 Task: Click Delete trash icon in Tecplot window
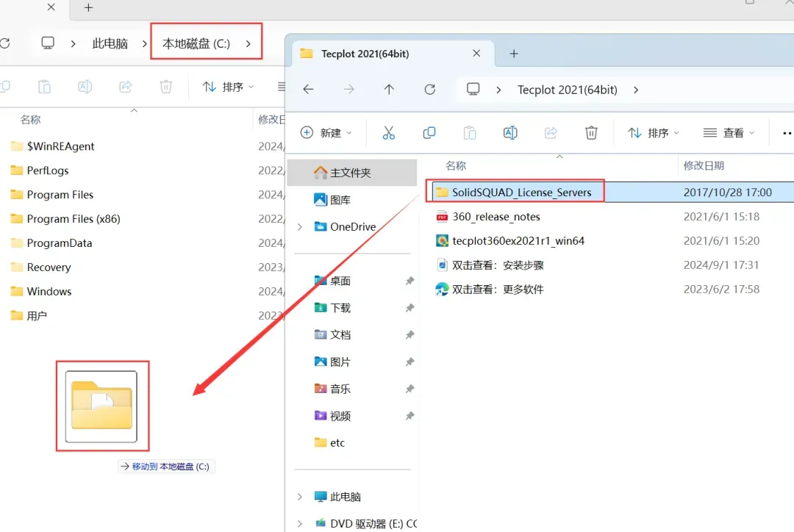point(591,133)
